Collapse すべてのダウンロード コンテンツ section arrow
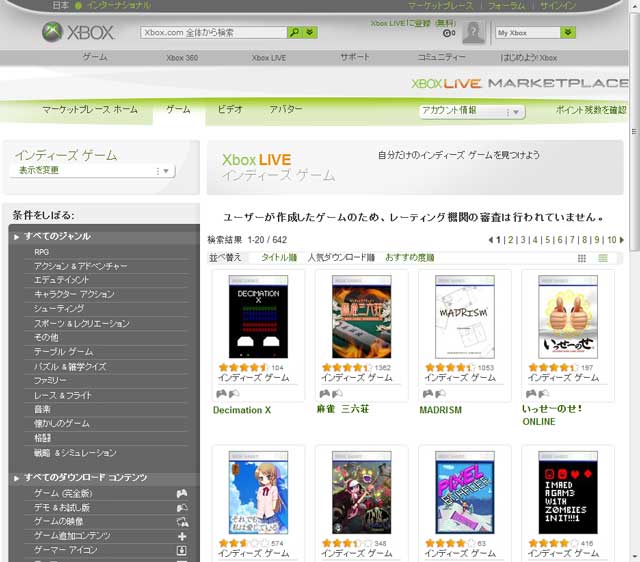This screenshot has height=562, width=640. (16, 478)
